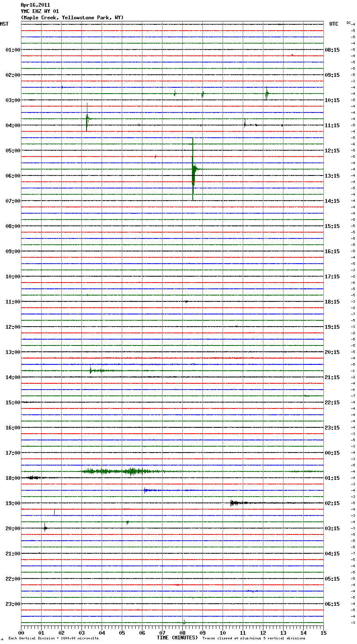The width and height of the screenshot is (357, 644).
Task: Select the "06:00" MST time label
Action: tap(13, 176)
